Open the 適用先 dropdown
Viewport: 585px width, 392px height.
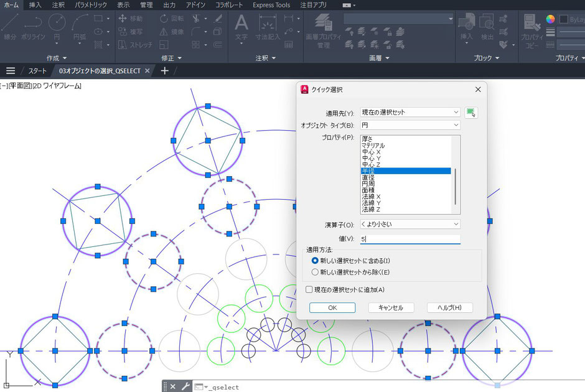410,112
